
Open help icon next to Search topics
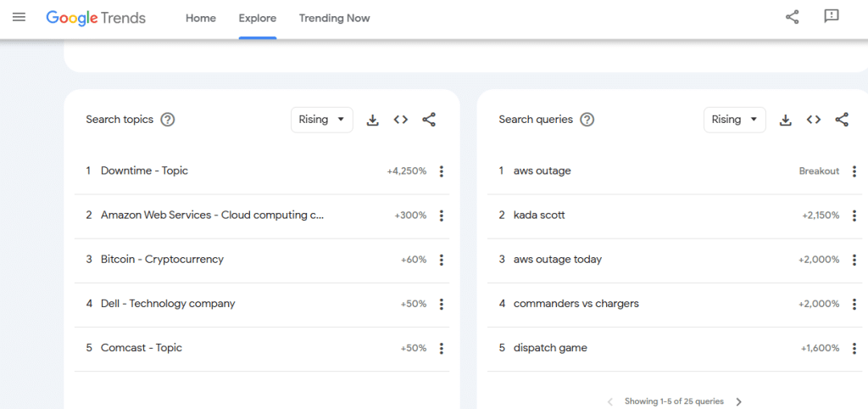[x=168, y=120]
